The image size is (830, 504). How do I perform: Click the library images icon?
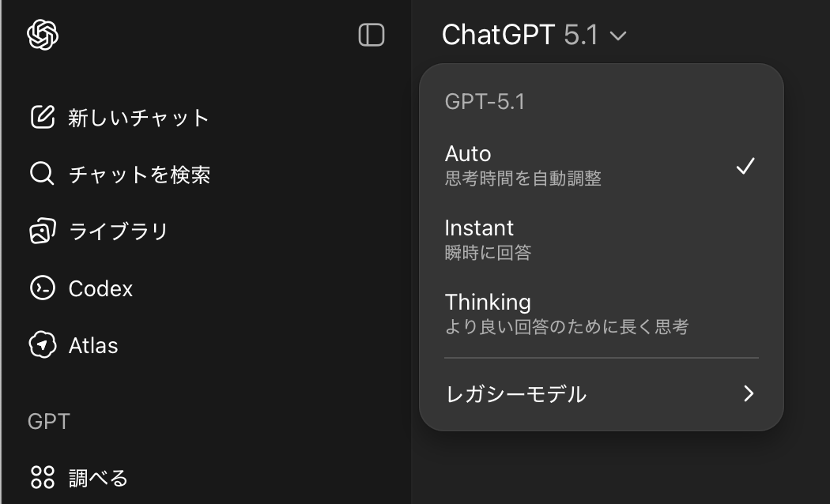pos(42,231)
